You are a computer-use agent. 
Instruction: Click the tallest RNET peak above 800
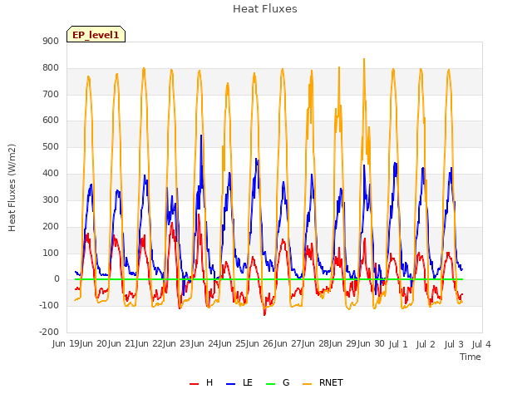pos(364,59)
